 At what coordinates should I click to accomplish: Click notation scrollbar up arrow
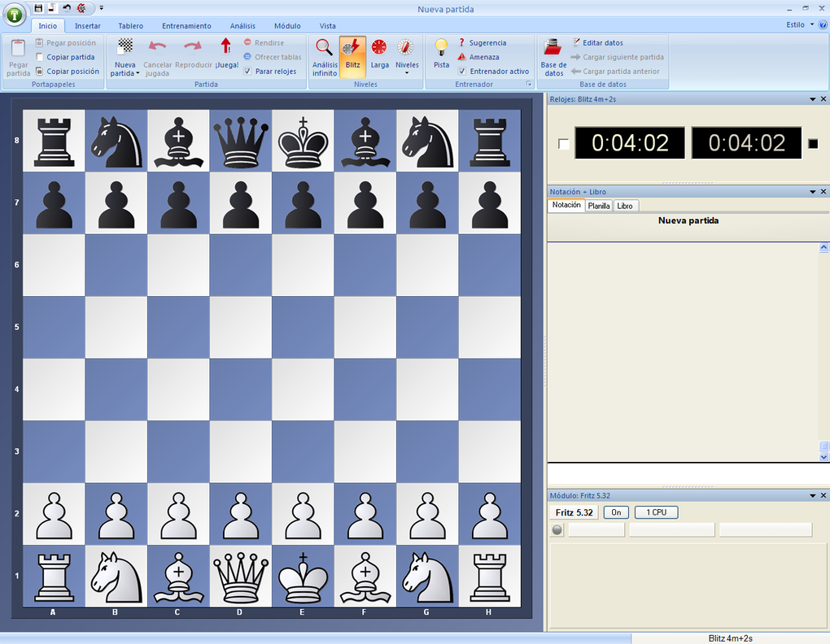[x=823, y=247]
